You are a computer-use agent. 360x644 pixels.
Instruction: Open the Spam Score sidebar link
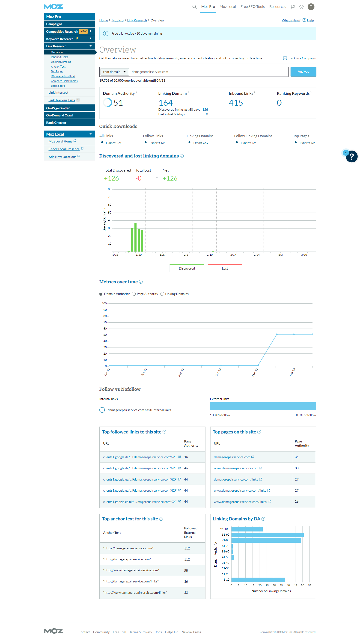pos(58,86)
